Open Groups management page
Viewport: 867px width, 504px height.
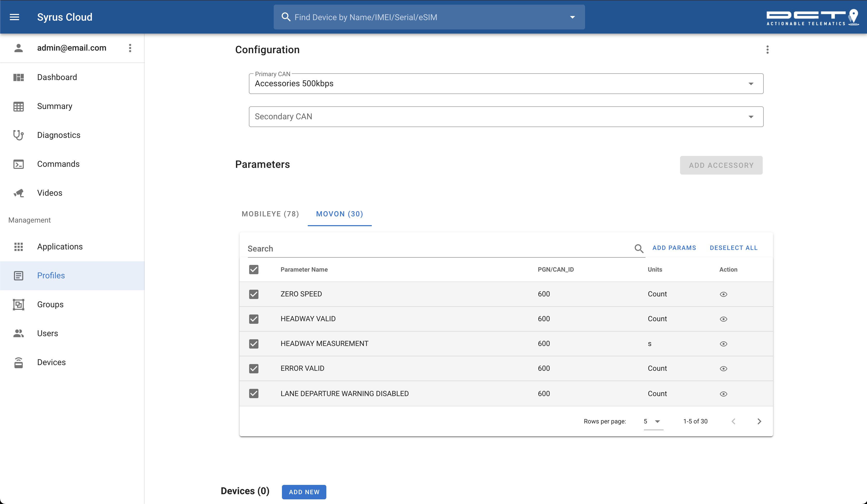point(72,304)
